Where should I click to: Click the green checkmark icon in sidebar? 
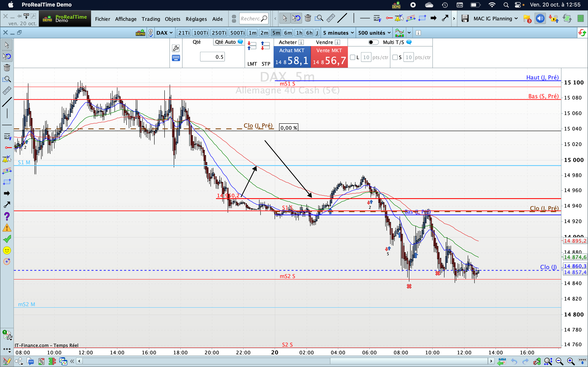point(7,239)
